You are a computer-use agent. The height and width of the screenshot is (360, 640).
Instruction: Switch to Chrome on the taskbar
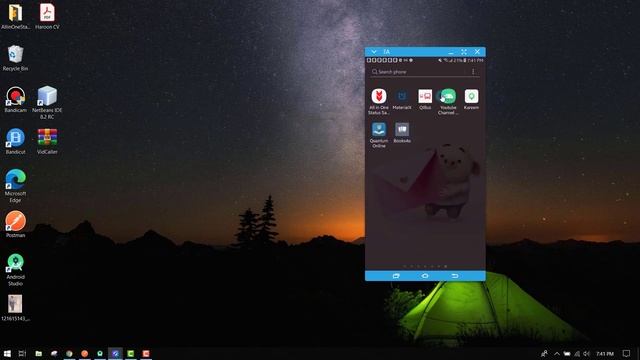coord(69,353)
